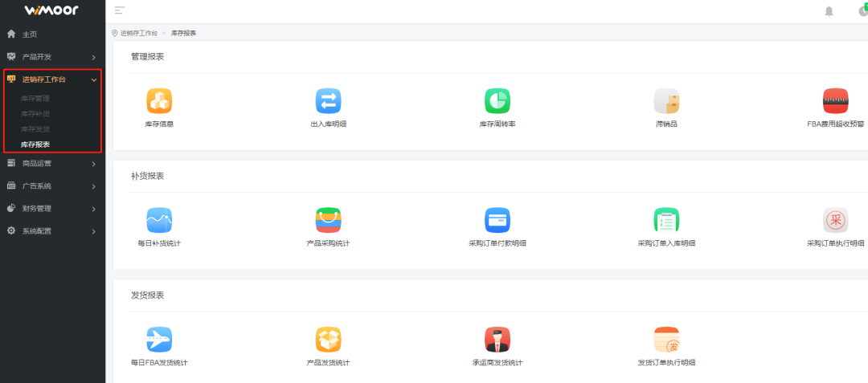Click the 广告系统 sidebar label

point(36,186)
